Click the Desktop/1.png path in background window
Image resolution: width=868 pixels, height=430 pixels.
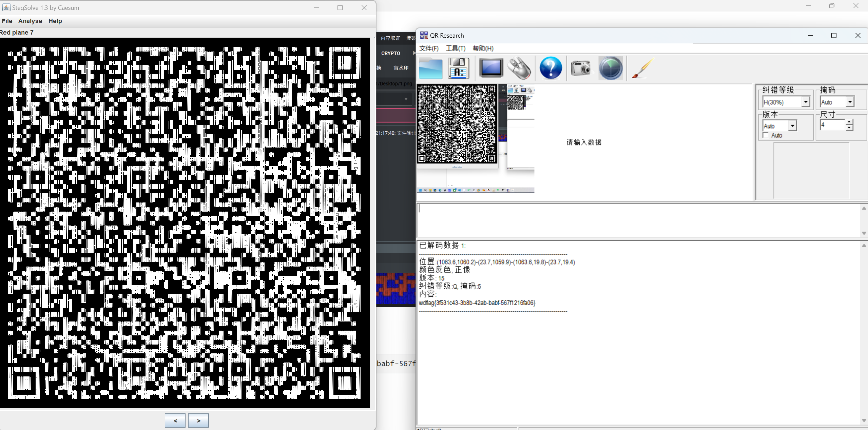click(395, 83)
